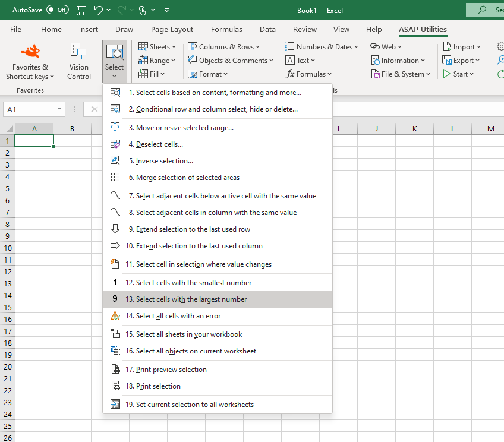The width and height of the screenshot is (504, 442).
Task: Open the Information dropdown
Action: (398, 61)
